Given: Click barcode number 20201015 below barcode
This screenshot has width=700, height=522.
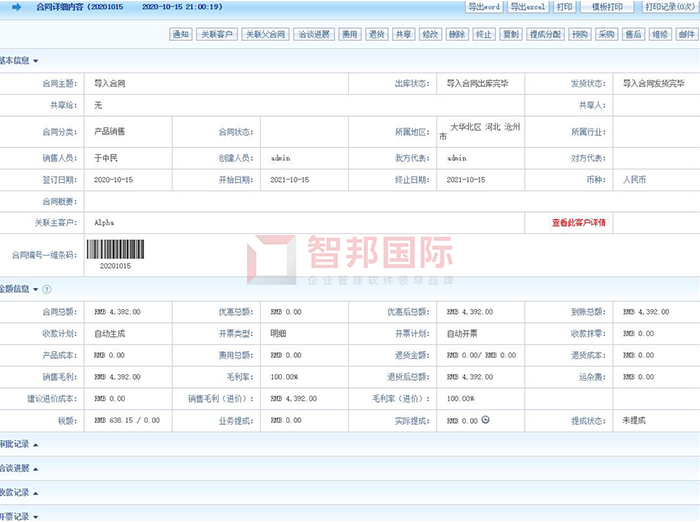Looking at the screenshot, I should (x=115, y=266).
